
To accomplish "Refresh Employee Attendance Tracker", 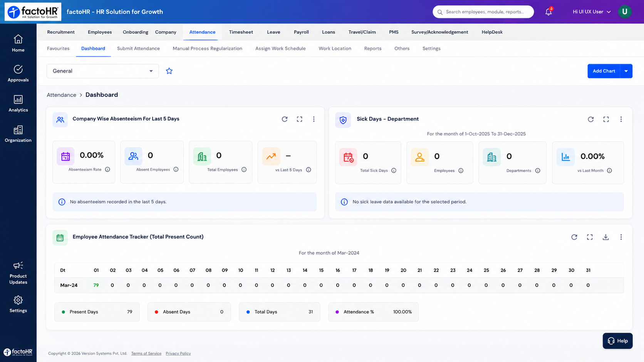I will tap(574, 237).
